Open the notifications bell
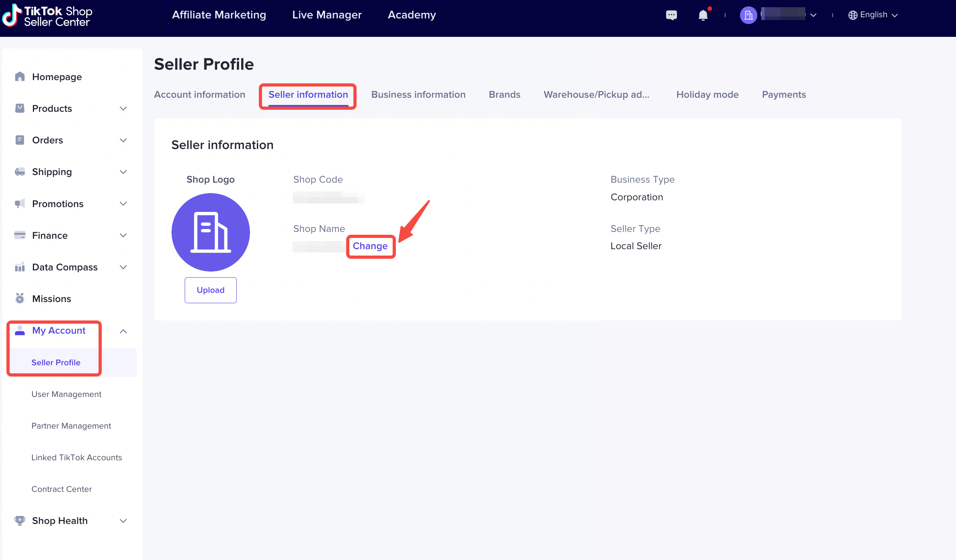Viewport: 956px width, 560px height. click(x=703, y=15)
